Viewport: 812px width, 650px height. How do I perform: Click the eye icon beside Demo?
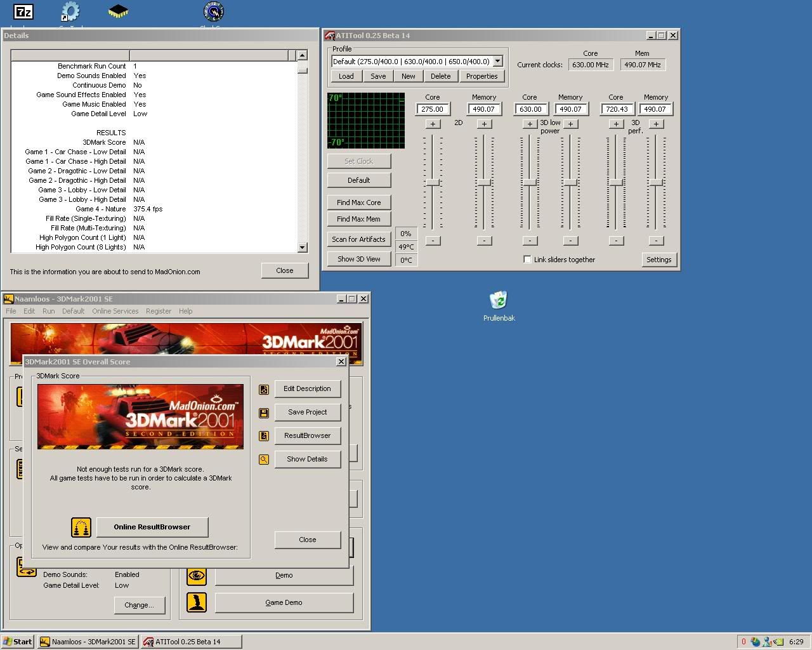197,576
